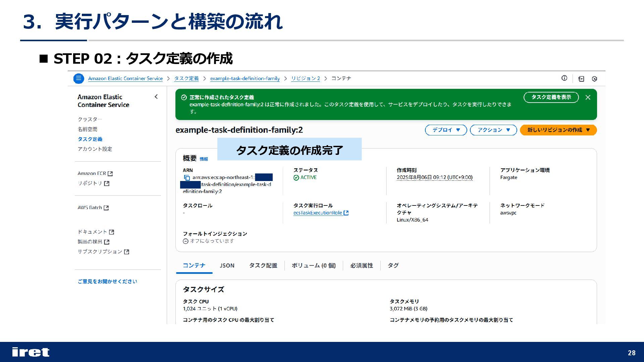
Task: Click the 作成時刻 value 2025年8月06日 09:12
Action: tap(435, 178)
